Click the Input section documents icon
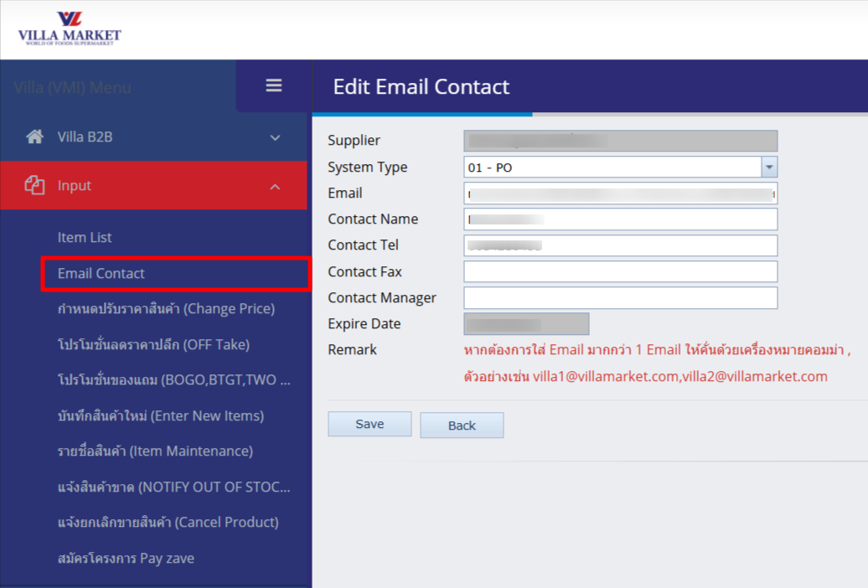The width and height of the screenshot is (868, 588). click(35, 186)
